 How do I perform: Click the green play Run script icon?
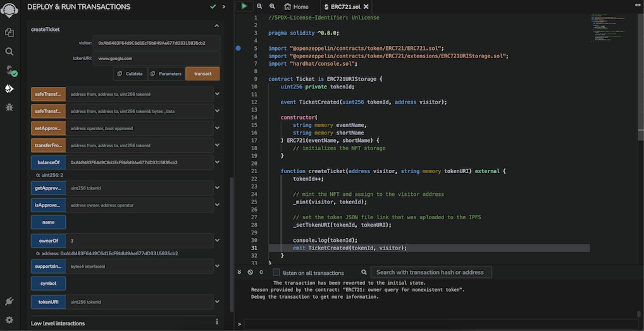pos(244,6)
